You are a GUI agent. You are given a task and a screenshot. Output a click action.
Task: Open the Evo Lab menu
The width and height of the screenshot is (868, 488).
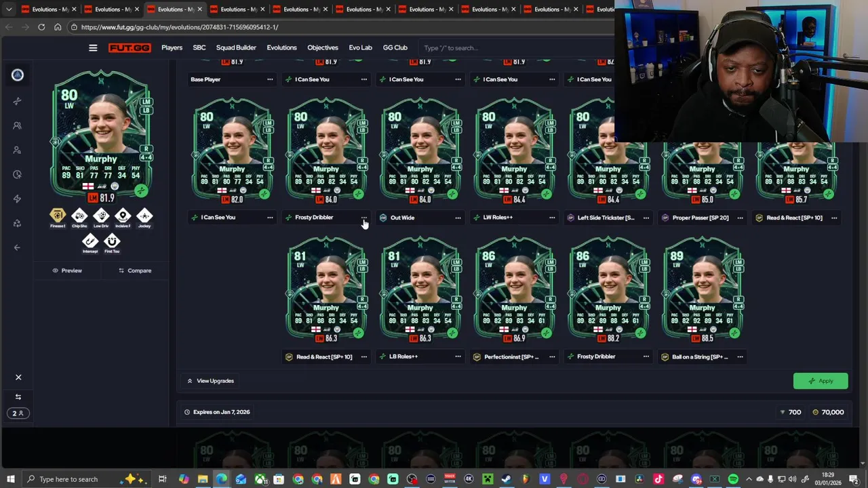click(360, 47)
